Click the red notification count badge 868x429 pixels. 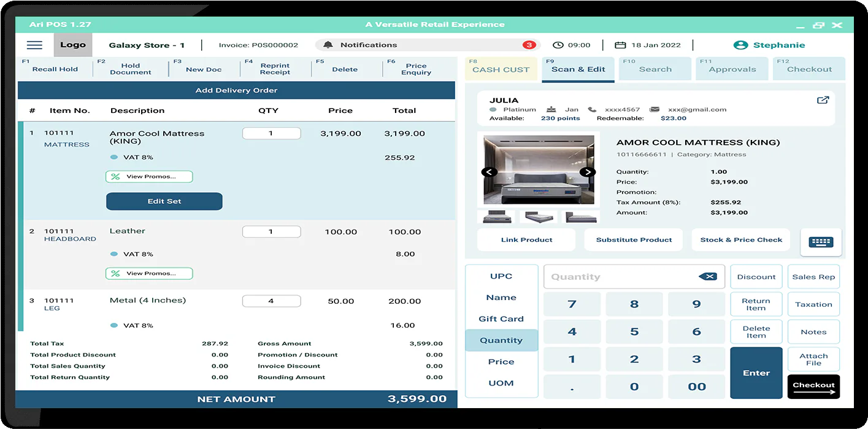[529, 45]
